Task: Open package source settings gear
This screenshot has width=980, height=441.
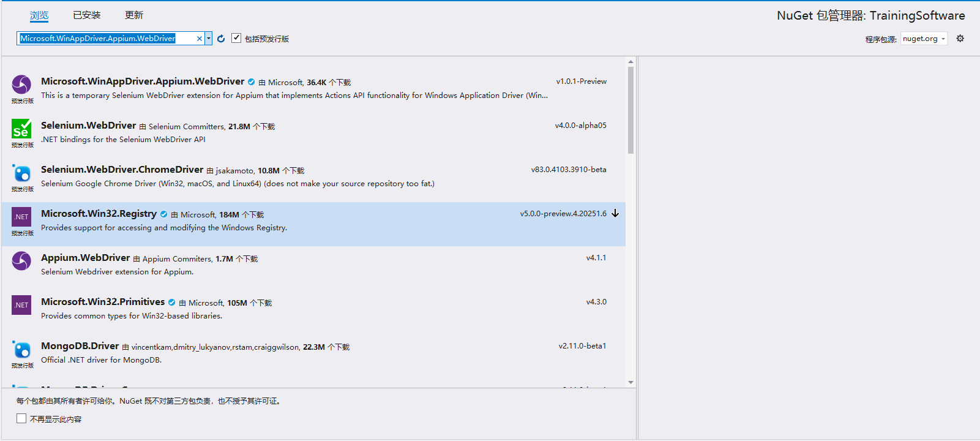Action: point(960,39)
